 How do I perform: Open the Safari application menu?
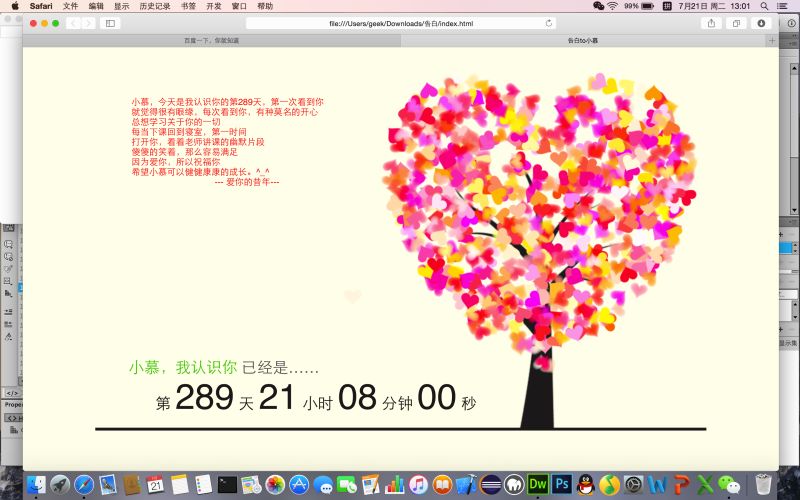pyautogui.click(x=41, y=6)
